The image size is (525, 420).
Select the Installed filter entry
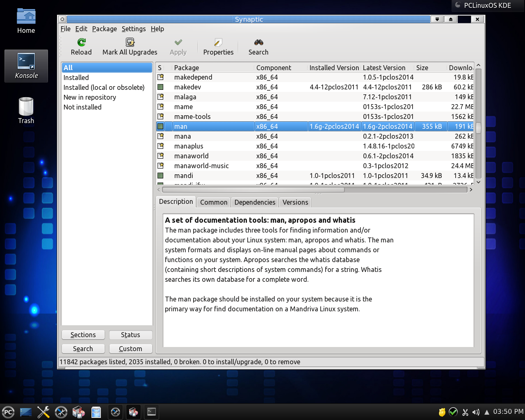(x=107, y=78)
